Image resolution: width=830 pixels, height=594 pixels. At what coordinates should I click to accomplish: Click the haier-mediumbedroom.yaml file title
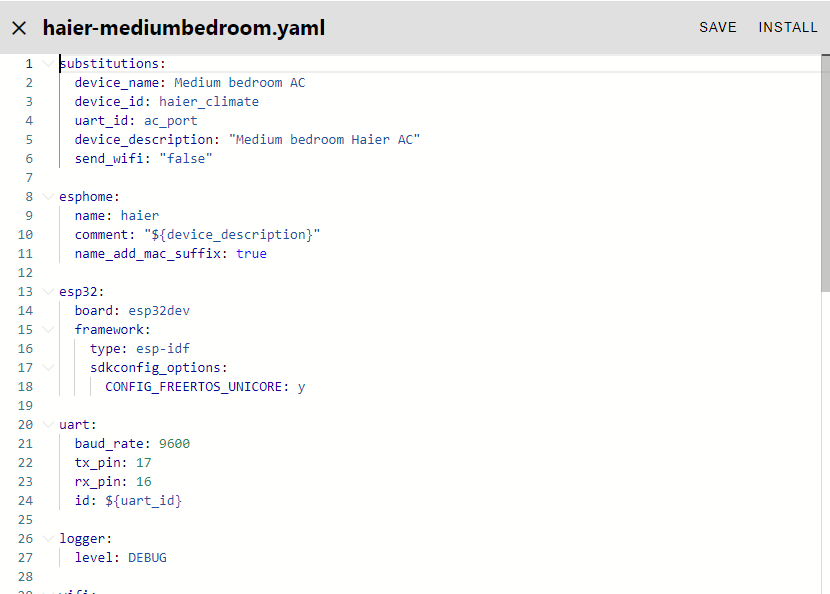[x=184, y=28]
